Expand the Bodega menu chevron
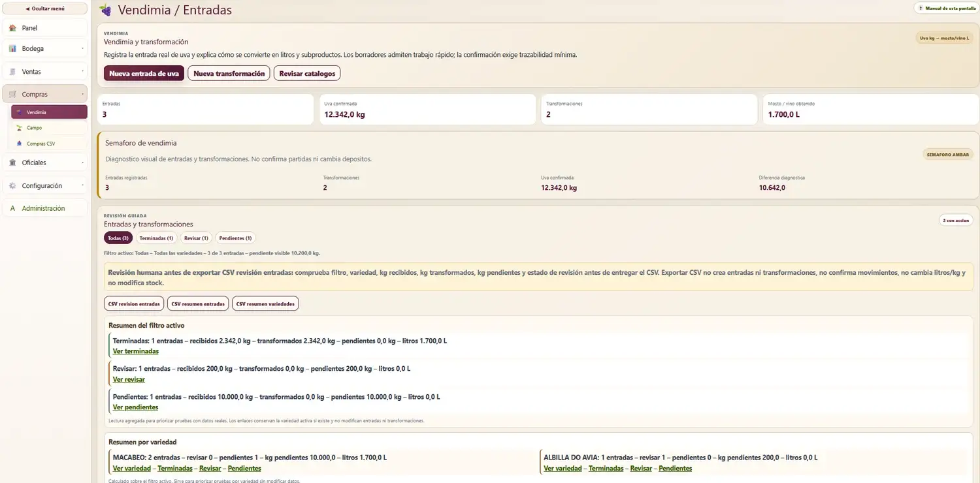The image size is (980, 483). (x=82, y=49)
